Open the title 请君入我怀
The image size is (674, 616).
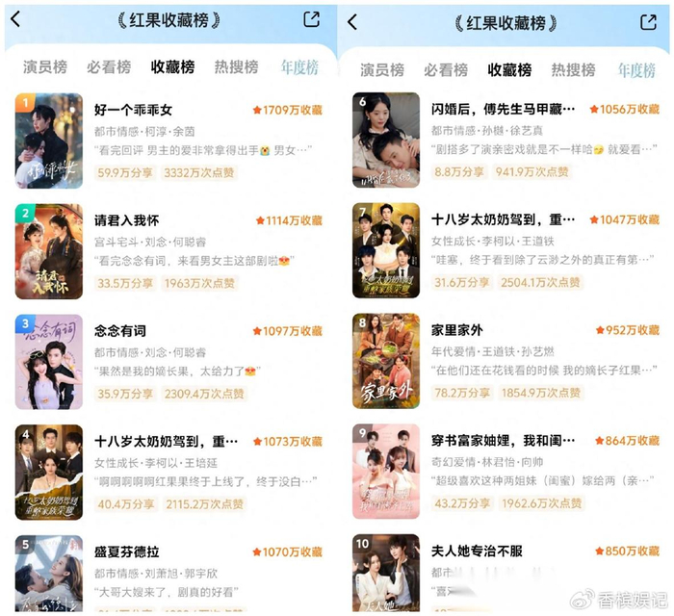[x=127, y=220]
